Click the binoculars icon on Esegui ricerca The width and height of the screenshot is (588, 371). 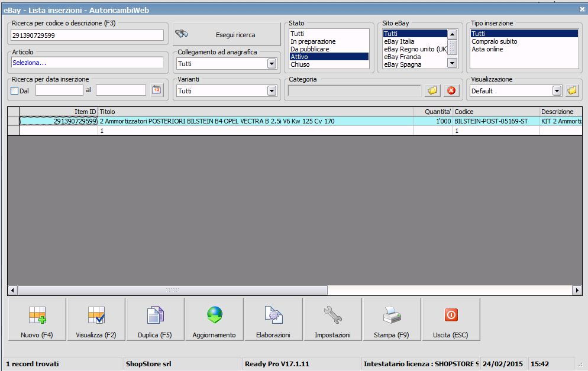click(x=182, y=34)
